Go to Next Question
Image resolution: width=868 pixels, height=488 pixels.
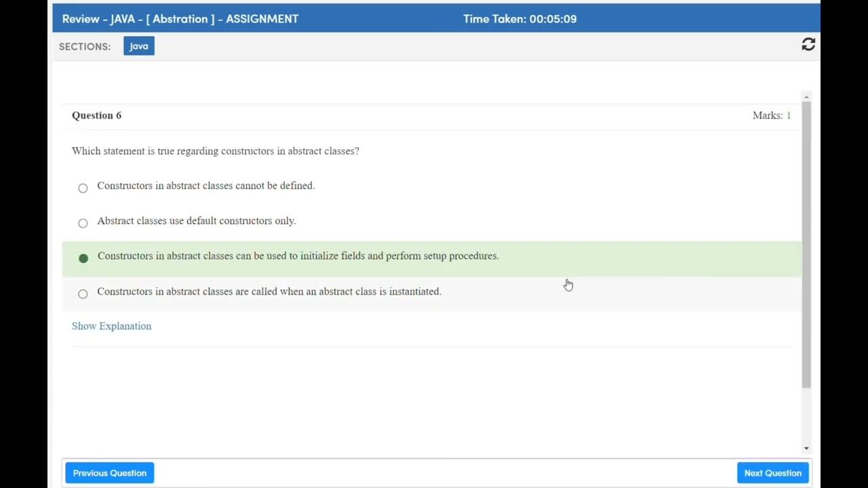773,473
